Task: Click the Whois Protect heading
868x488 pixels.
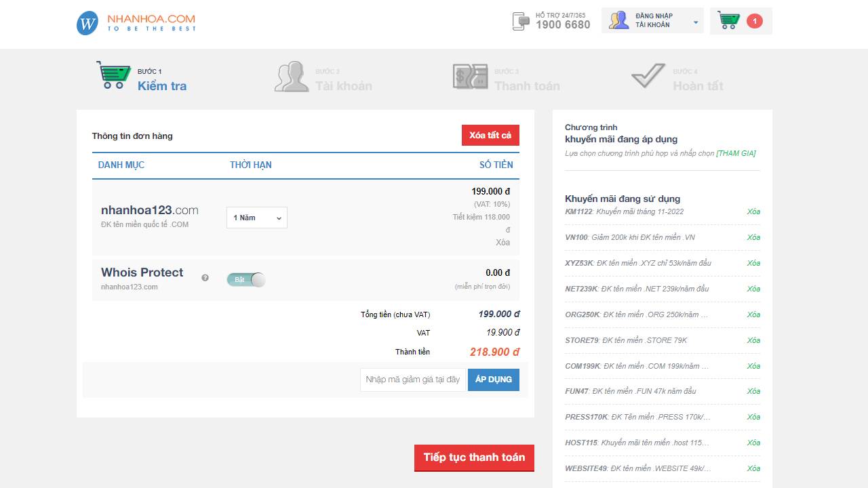Action: pyautogui.click(x=142, y=272)
